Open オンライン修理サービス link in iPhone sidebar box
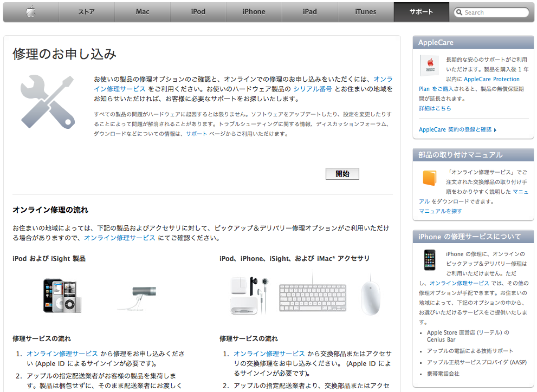537x392 pixels. click(x=460, y=283)
